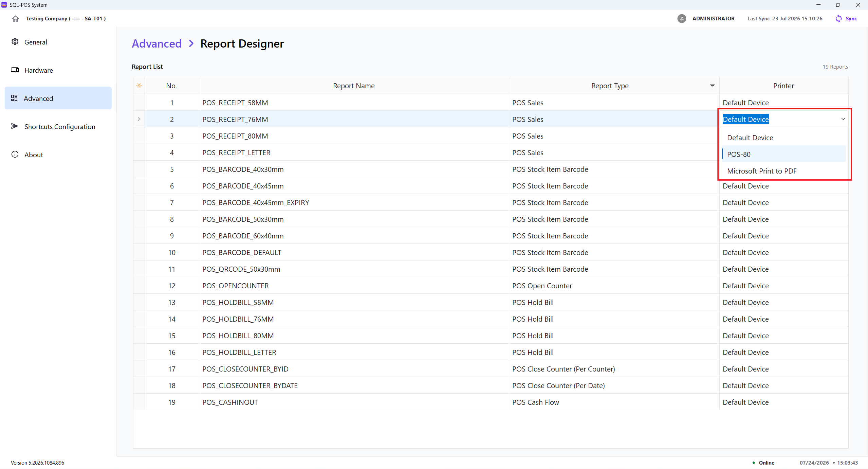
Task: Select the POS_RECEIPT_80MM report name
Action: [x=235, y=136]
